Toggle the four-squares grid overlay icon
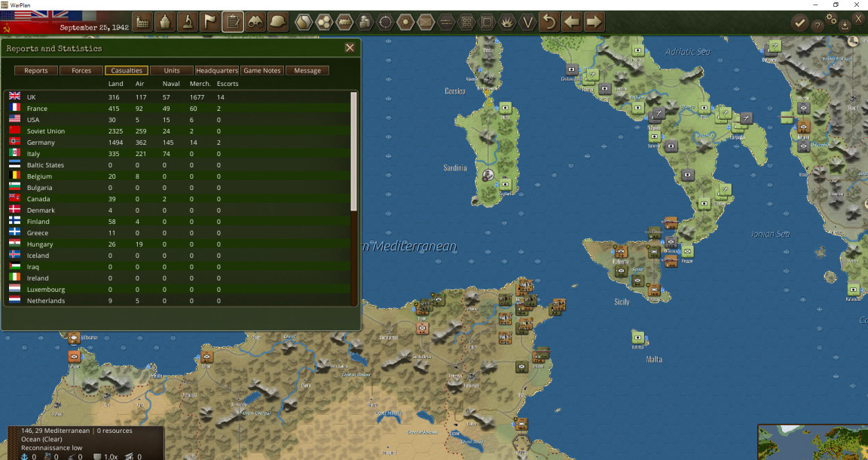This screenshot has height=460, width=868. (466, 22)
